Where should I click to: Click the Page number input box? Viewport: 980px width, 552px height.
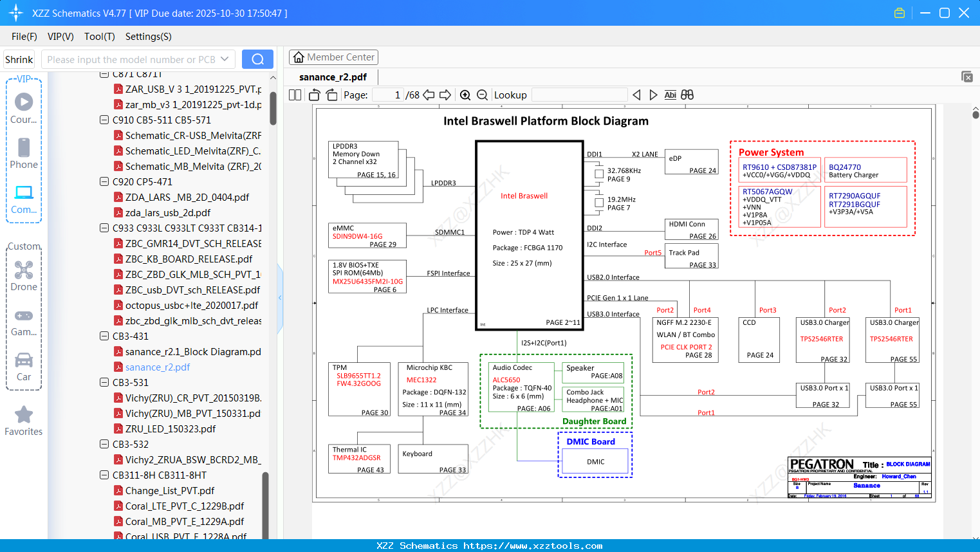pyautogui.click(x=388, y=95)
